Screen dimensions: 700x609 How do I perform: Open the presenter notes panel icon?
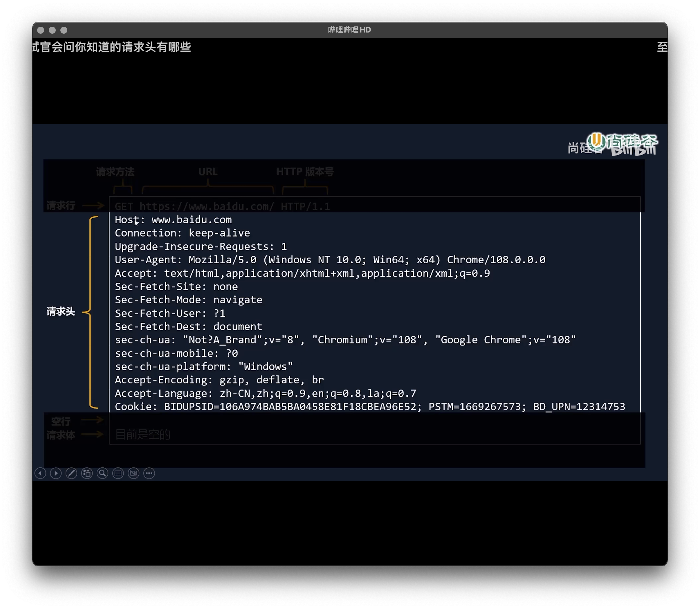[118, 473]
